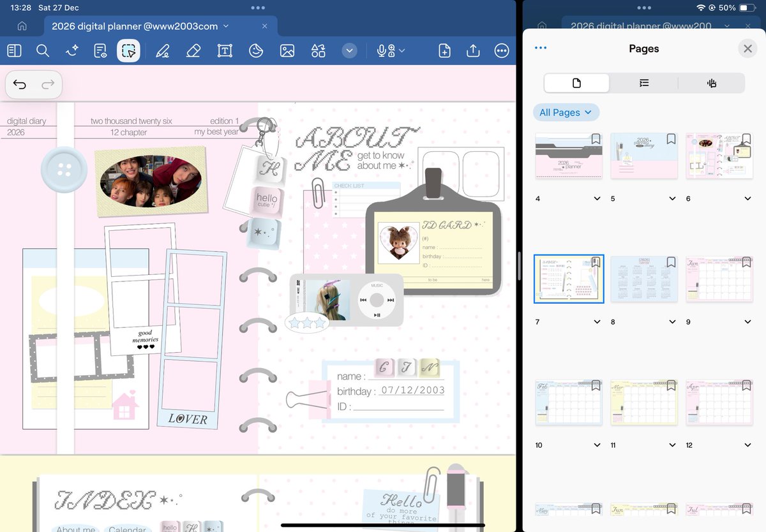Open the Text tool
766x532 pixels.
click(x=225, y=50)
